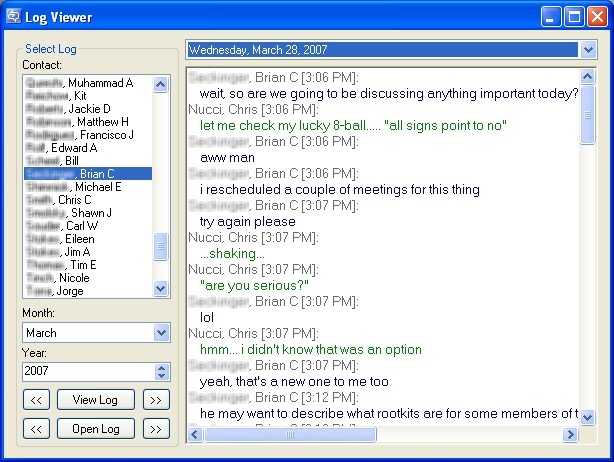Expand the Month dropdown set to March
This screenshot has height=462, width=614.
pos(161,333)
